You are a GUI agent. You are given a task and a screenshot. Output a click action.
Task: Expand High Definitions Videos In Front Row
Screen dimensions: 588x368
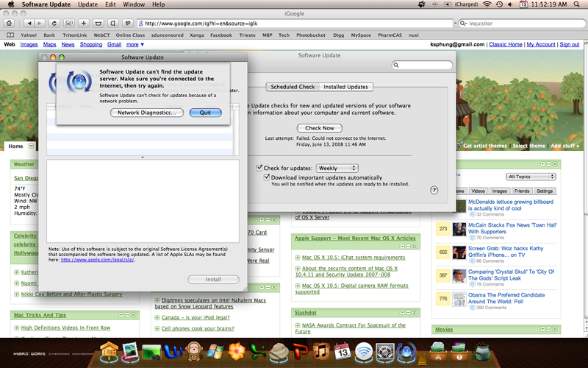pyautogui.click(x=16, y=328)
